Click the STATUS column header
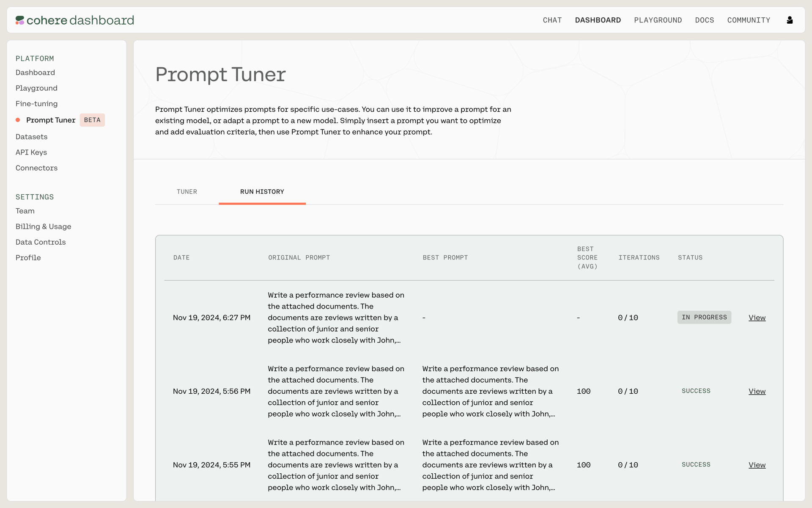This screenshot has width=812, height=508. 690,258
